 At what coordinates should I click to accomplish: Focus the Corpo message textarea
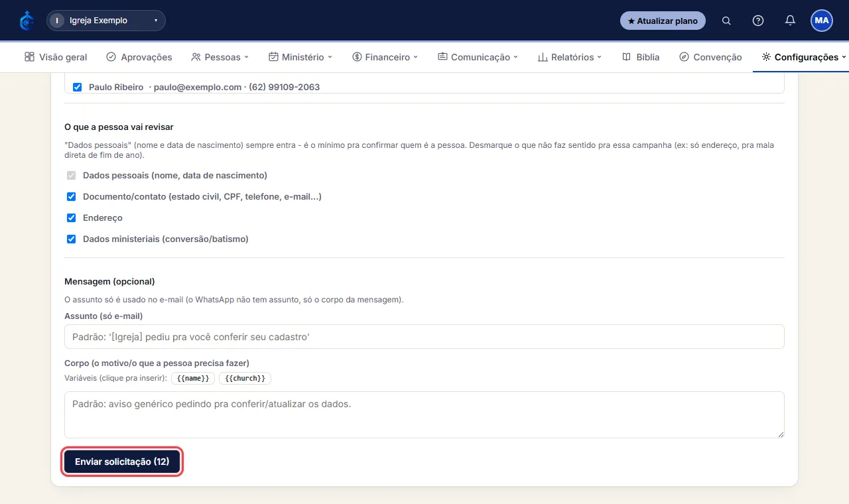point(424,414)
